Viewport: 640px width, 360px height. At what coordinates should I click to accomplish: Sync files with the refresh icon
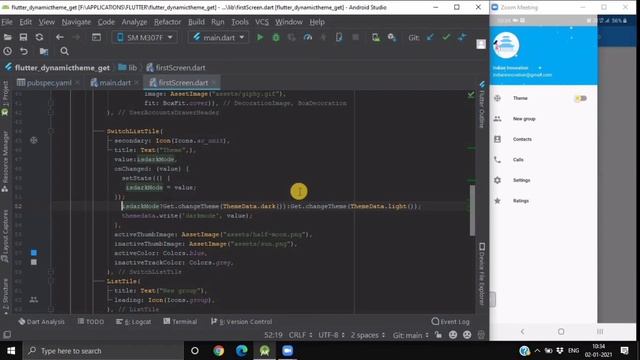[x=39, y=37]
